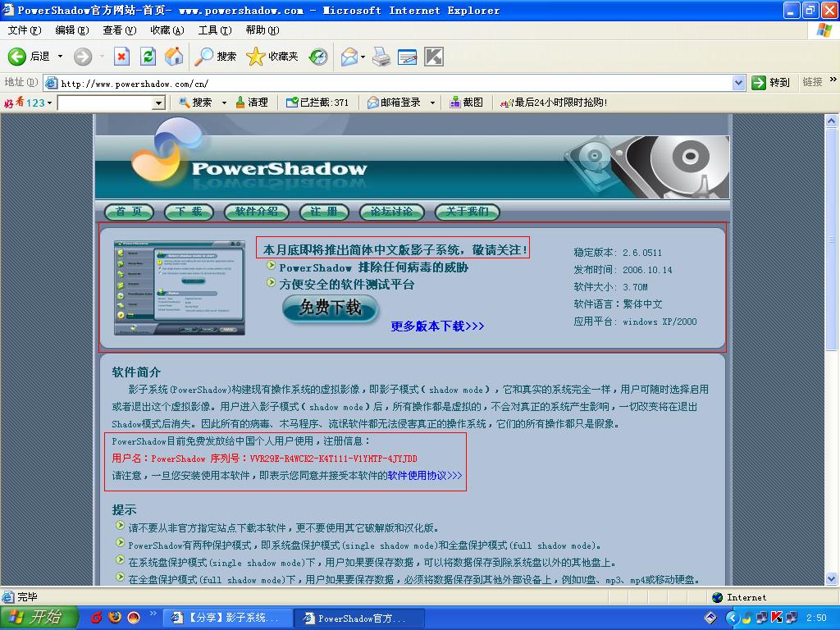
Task: Switch to 【分享】影子系统 taskbar window
Action: click(228, 618)
